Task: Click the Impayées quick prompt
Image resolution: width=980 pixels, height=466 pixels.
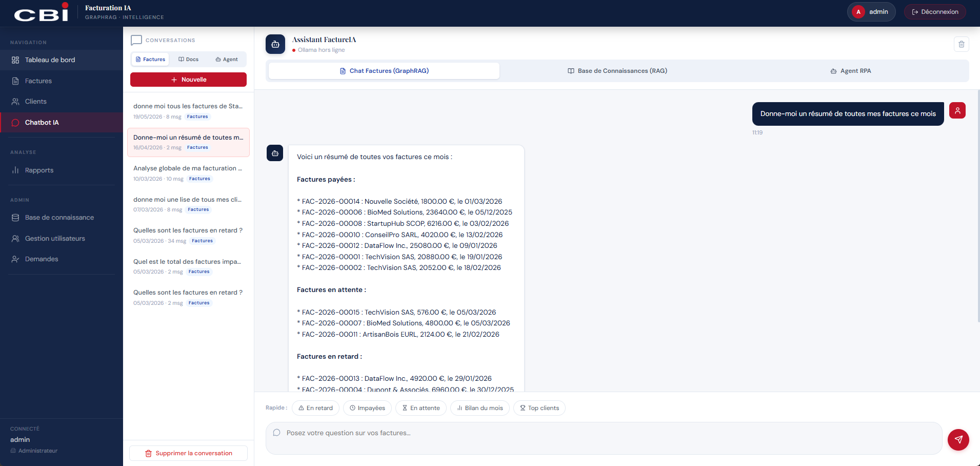Action: 367,408
